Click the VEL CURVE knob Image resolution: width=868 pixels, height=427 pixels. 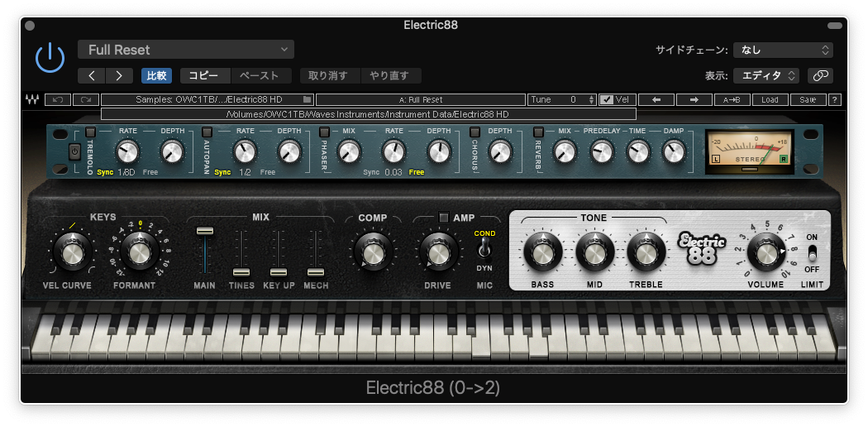[x=73, y=254]
